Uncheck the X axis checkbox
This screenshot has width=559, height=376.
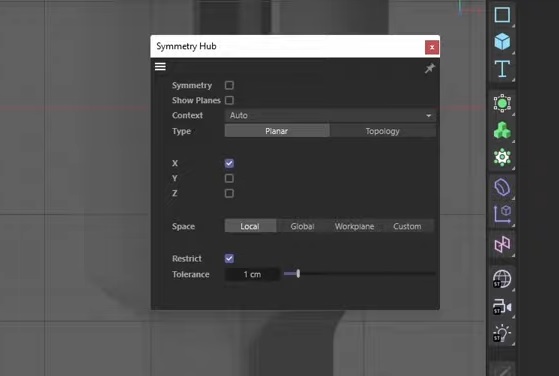click(229, 163)
